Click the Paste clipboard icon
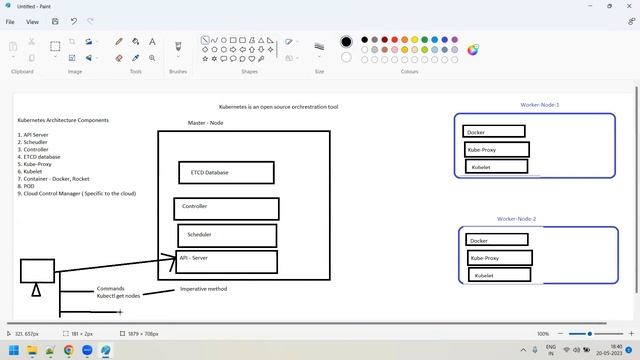Viewport: 640px width, 360px height. pyautogui.click(x=13, y=46)
